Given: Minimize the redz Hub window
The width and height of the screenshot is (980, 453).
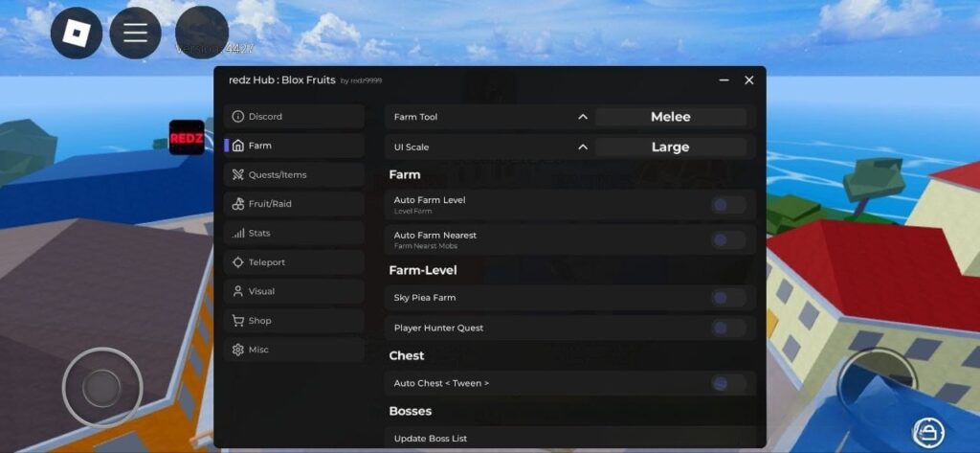Looking at the screenshot, I should pyautogui.click(x=724, y=80).
